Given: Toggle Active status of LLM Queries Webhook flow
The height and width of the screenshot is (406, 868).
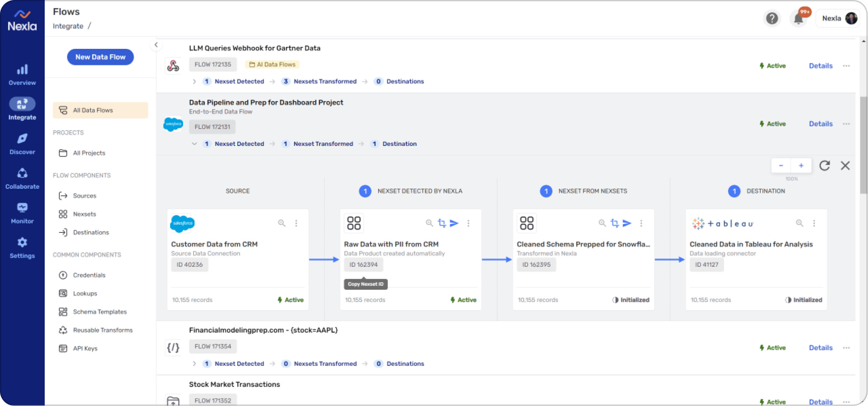Looking at the screenshot, I should [772, 66].
